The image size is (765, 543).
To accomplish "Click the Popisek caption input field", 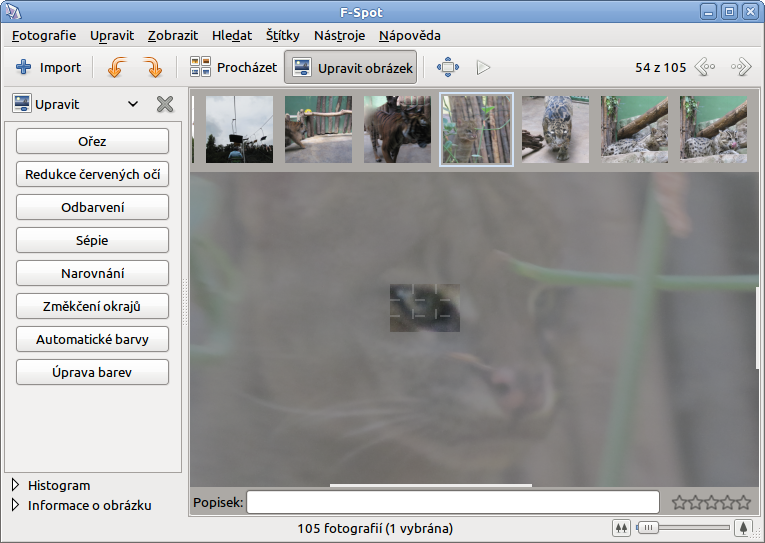I will pyautogui.click(x=453, y=502).
